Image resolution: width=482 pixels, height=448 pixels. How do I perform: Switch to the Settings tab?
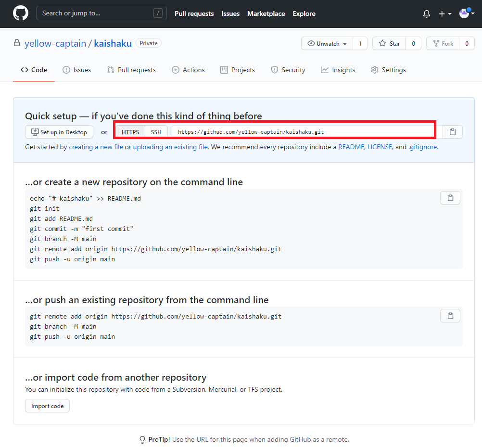pyautogui.click(x=388, y=70)
